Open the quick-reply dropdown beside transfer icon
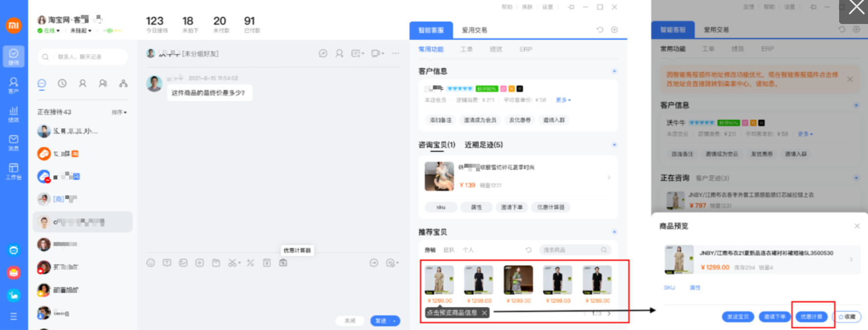The height and width of the screenshot is (330, 868). [392, 263]
